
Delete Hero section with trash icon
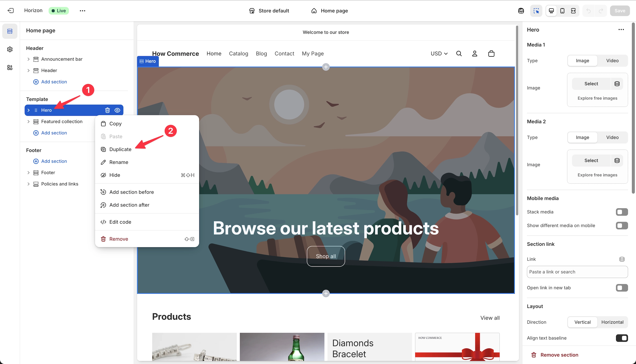pos(107,110)
